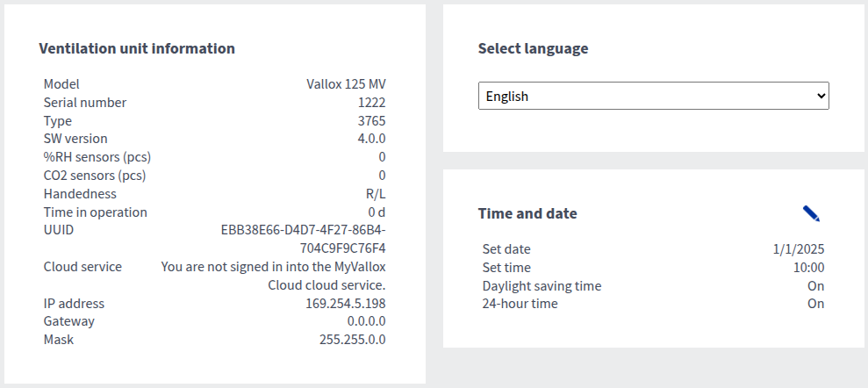Click the pencil icon to edit time and date
868x388 pixels.
tap(811, 213)
